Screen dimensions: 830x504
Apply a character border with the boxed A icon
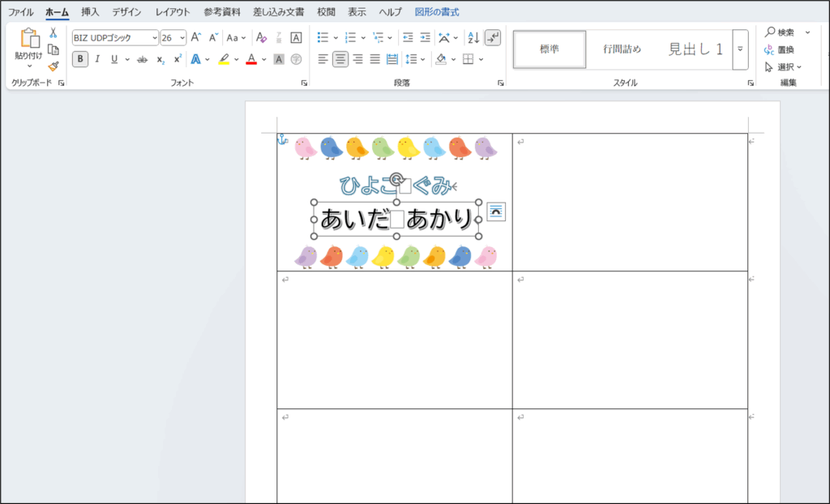coord(297,37)
